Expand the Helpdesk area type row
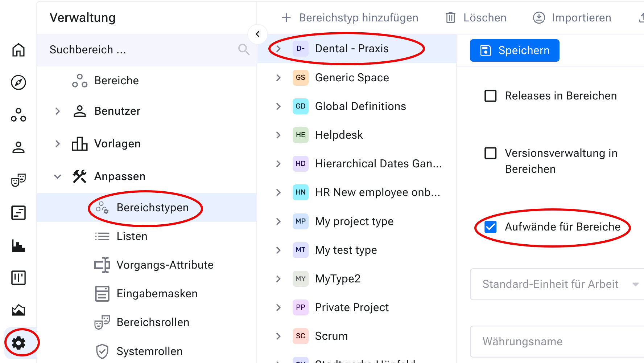Image resolution: width=644 pixels, height=363 pixels. pos(278,135)
